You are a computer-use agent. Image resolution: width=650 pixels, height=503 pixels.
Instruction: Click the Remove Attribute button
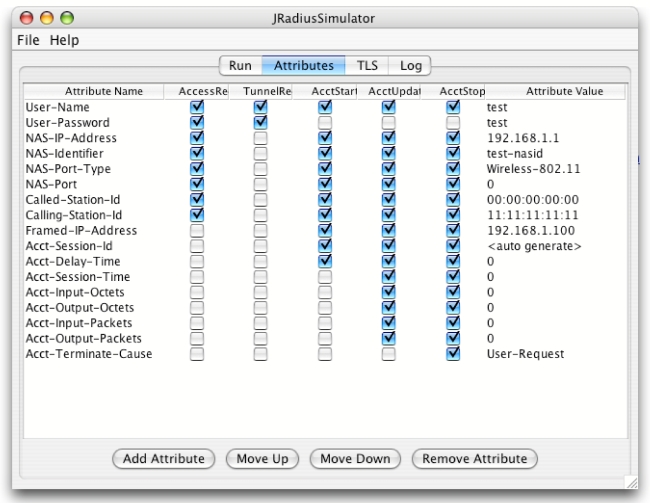coord(475,459)
